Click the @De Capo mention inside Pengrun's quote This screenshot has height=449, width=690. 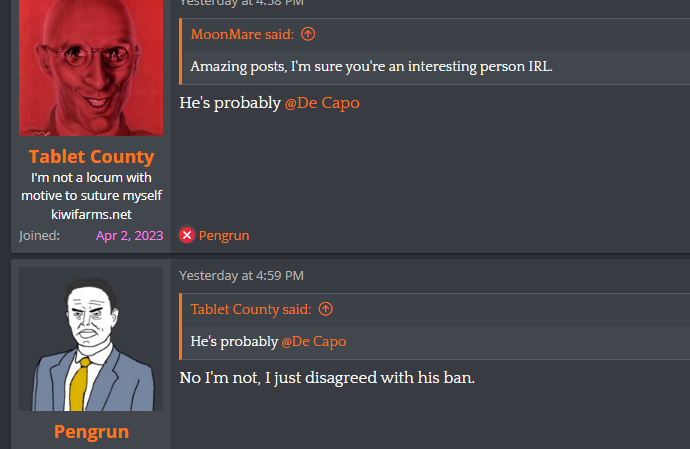314,342
